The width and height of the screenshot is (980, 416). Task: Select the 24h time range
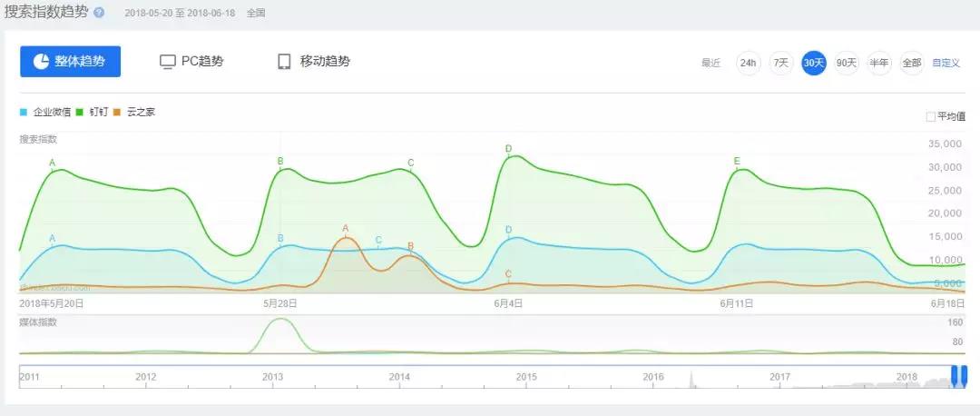(x=748, y=63)
